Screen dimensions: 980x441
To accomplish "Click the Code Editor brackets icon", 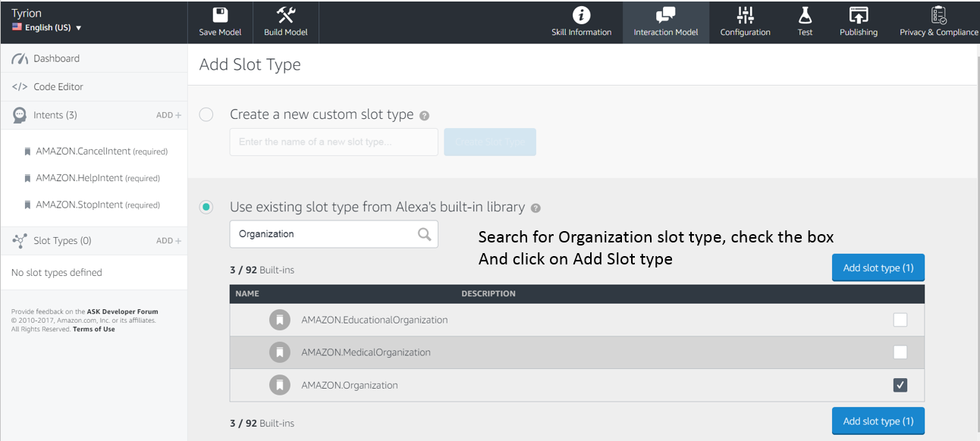I will pyautogui.click(x=20, y=87).
